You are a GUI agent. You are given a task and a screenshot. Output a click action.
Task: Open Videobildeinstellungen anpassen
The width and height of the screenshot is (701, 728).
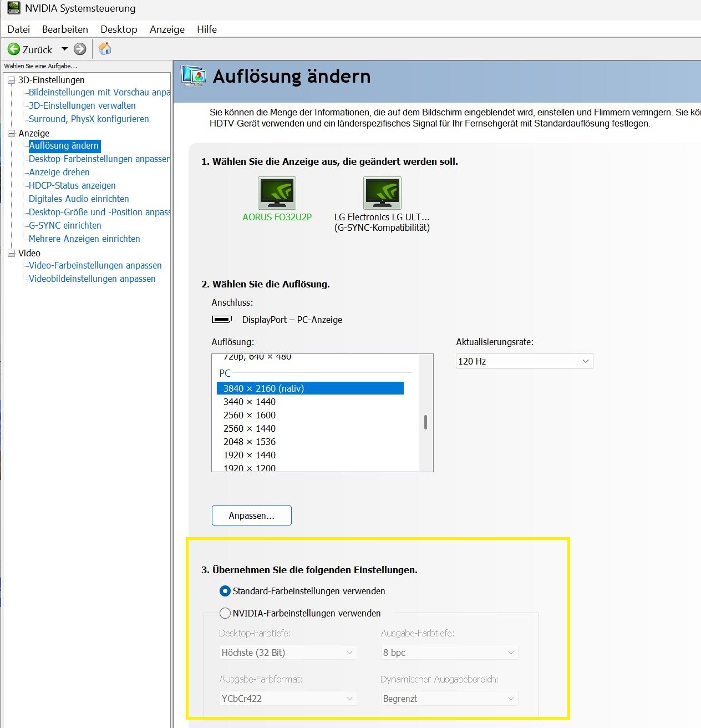click(x=92, y=279)
